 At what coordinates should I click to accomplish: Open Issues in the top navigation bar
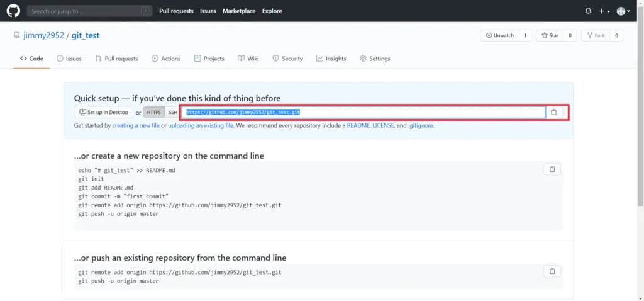coord(208,11)
